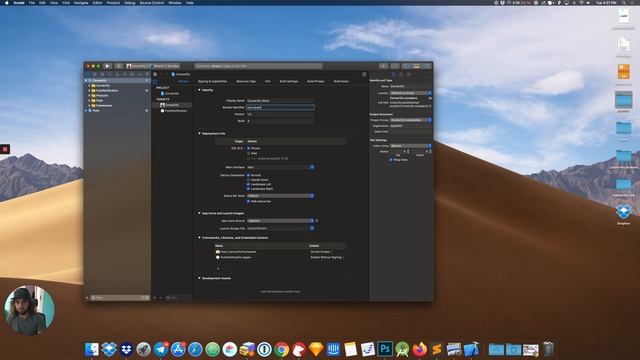This screenshot has height=360, width=640.
Task: Open 1Password from the Dock
Action: (x=264, y=349)
